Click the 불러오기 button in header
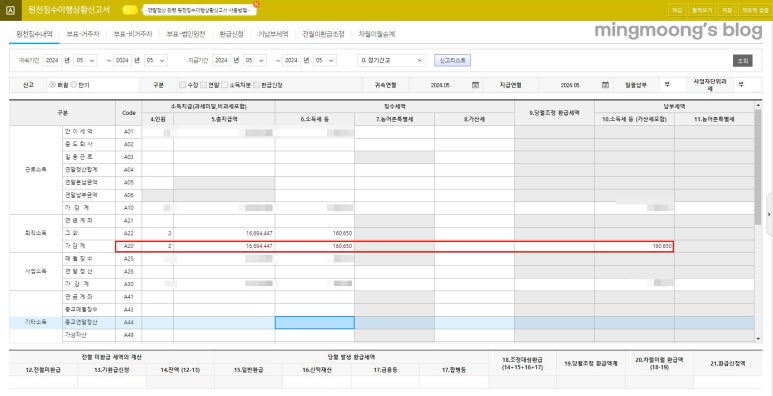773x396 pixels. [701, 10]
